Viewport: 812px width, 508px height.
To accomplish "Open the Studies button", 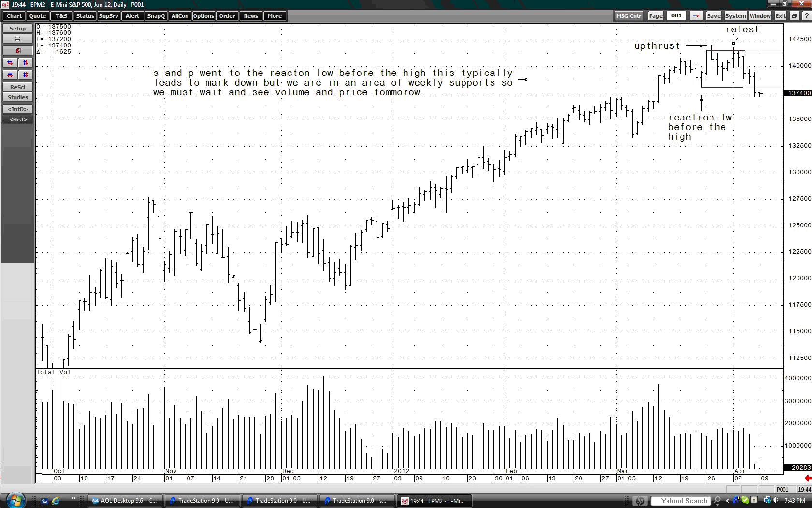I will coord(17,97).
